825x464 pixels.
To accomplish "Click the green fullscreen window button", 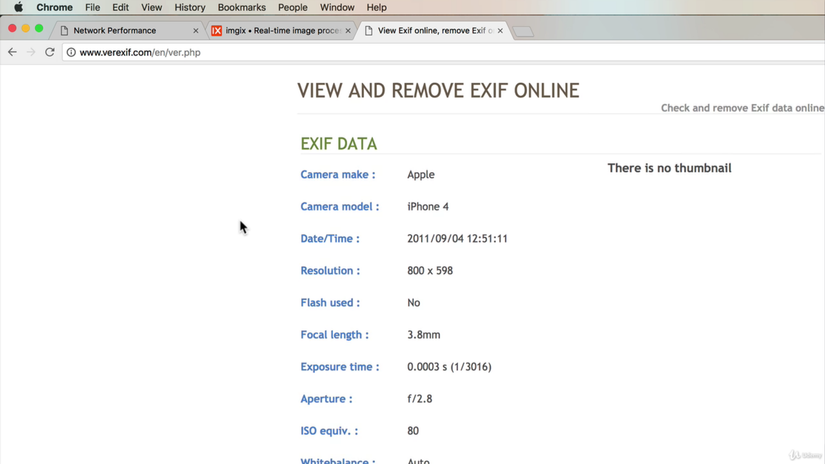I will [39, 28].
